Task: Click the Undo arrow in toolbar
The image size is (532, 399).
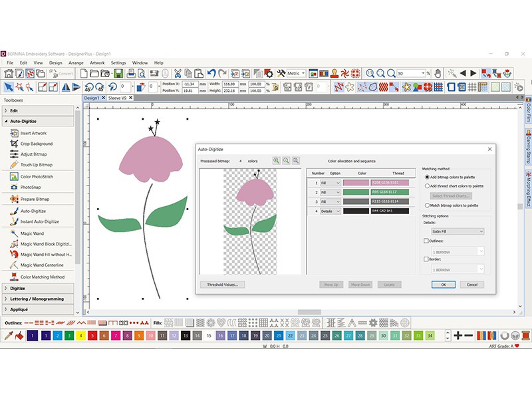Action: coord(211,73)
